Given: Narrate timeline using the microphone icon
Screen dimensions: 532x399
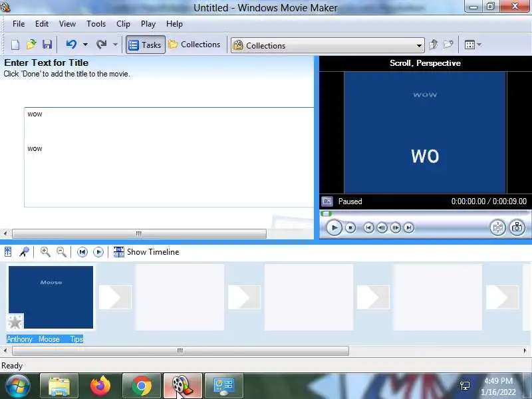Looking at the screenshot, I should click(x=24, y=252).
